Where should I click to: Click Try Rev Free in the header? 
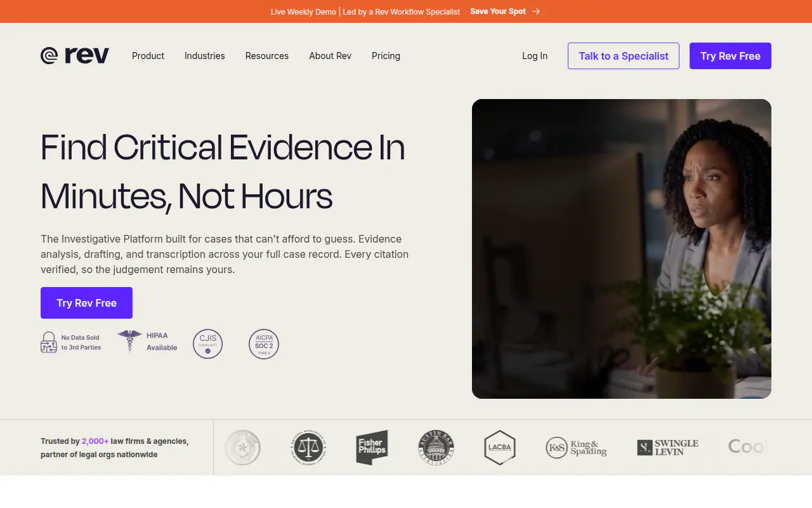click(x=730, y=56)
